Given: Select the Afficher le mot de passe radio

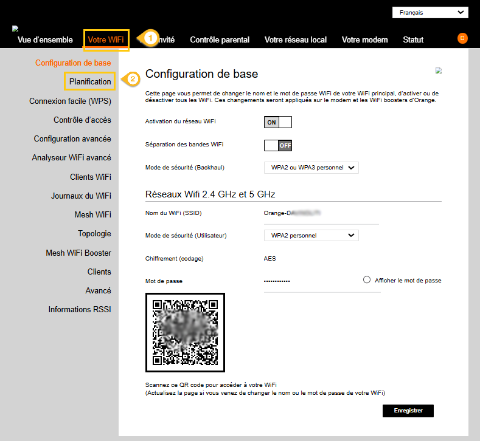Looking at the screenshot, I should (367, 280).
